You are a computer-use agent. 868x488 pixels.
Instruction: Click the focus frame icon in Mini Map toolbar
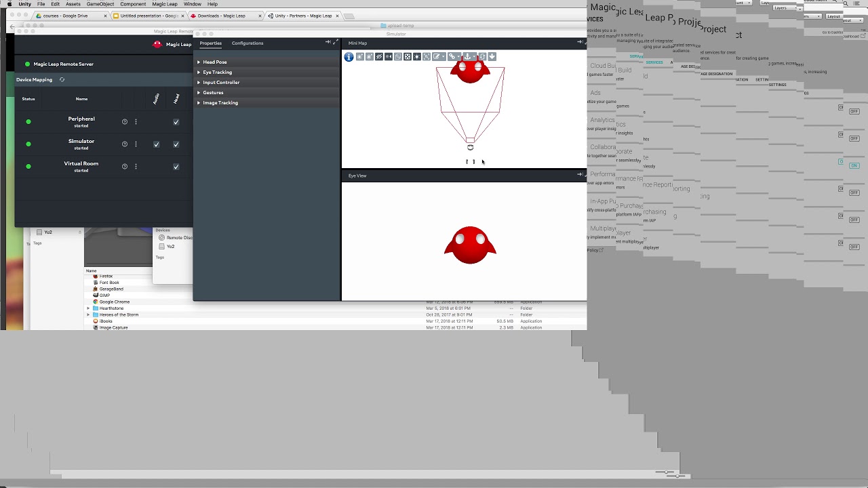[427, 57]
